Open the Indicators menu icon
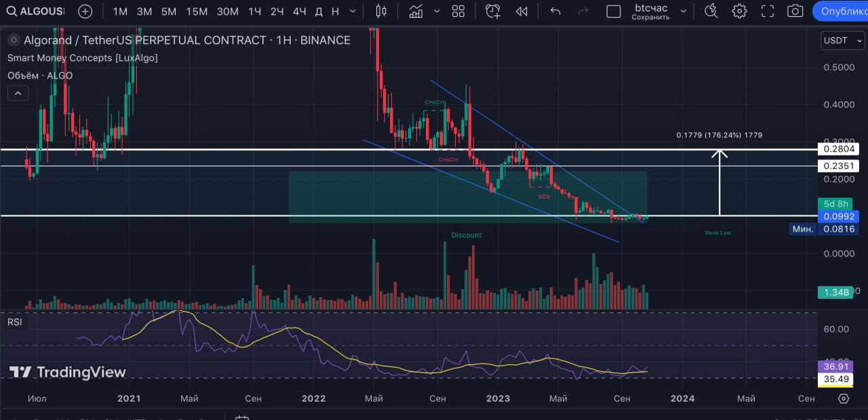The width and height of the screenshot is (868, 420). tap(416, 12)
